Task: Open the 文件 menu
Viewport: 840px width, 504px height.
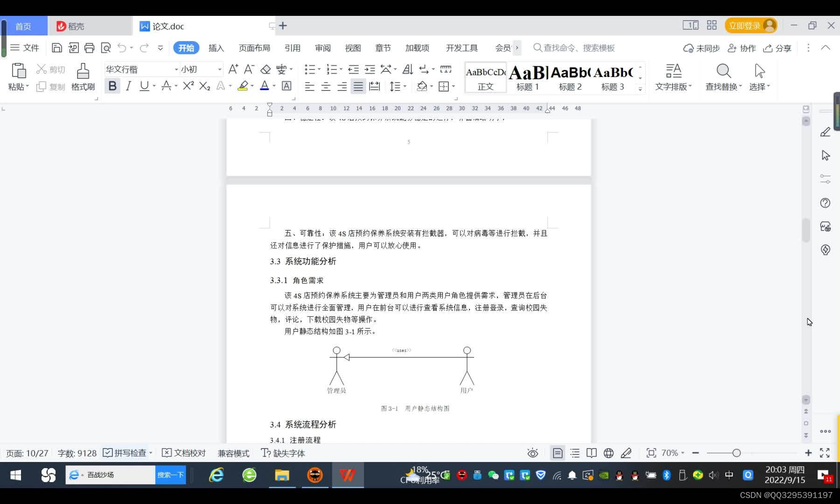Action: point(25,48)
